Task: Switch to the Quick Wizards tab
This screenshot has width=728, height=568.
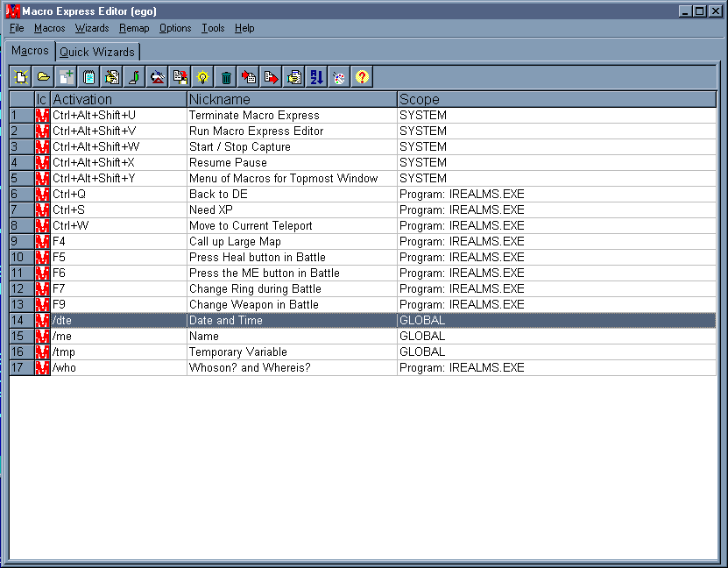Action: click(x=97, y=52)
